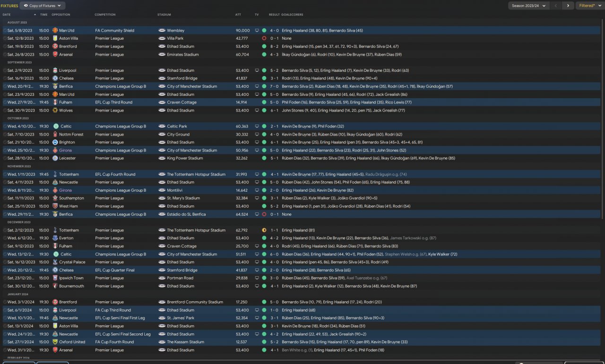605x364 pixels.
Task: Click the Nottm Forest club badge
Action: [x=55, y=134]
